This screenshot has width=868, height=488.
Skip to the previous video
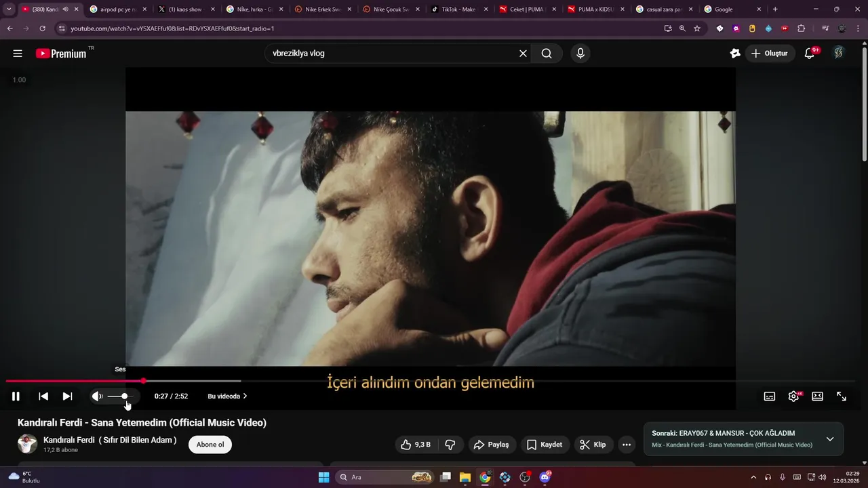click(43, 396)
